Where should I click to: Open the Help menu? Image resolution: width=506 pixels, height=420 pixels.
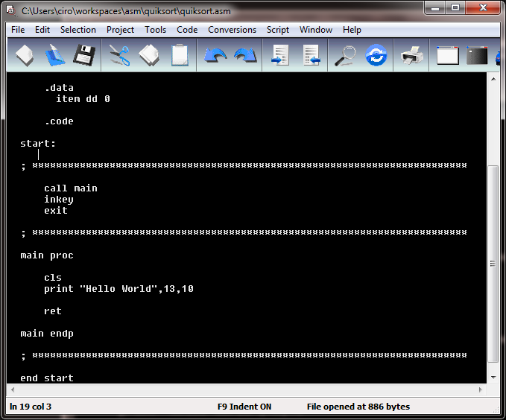pos(352,30)
